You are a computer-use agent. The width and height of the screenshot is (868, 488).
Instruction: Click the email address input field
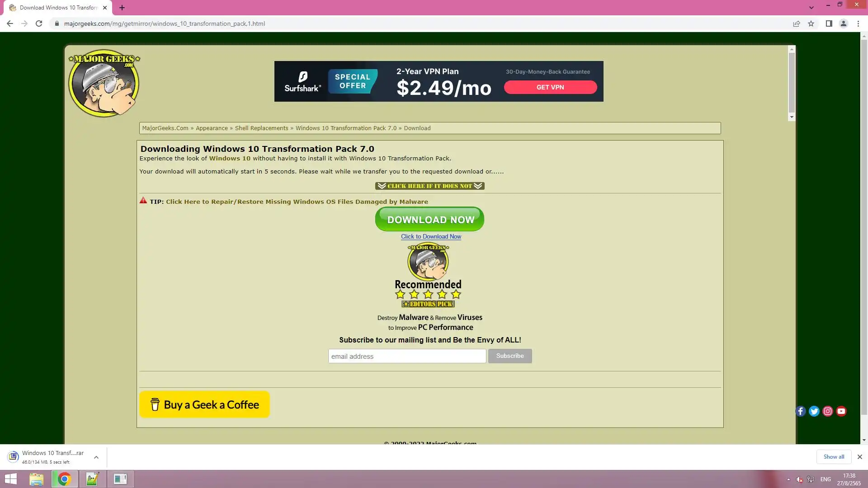[407, 356]
